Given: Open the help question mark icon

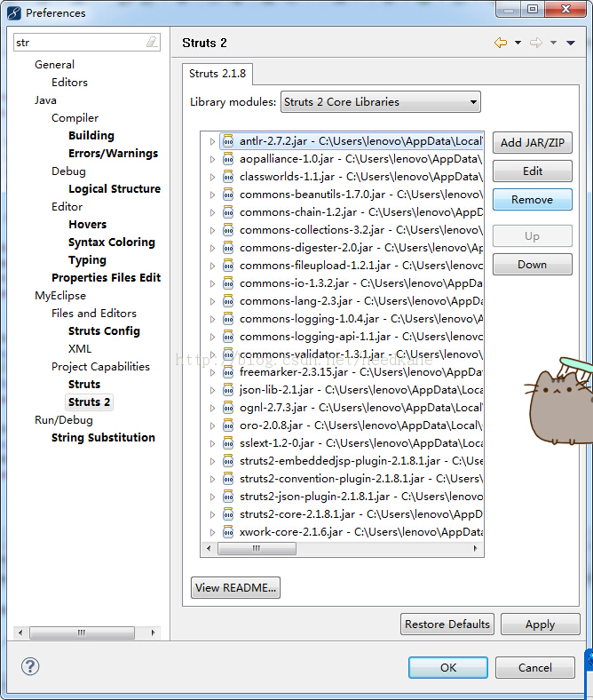Looking at the screenshot, I should (x=30, y=666).
